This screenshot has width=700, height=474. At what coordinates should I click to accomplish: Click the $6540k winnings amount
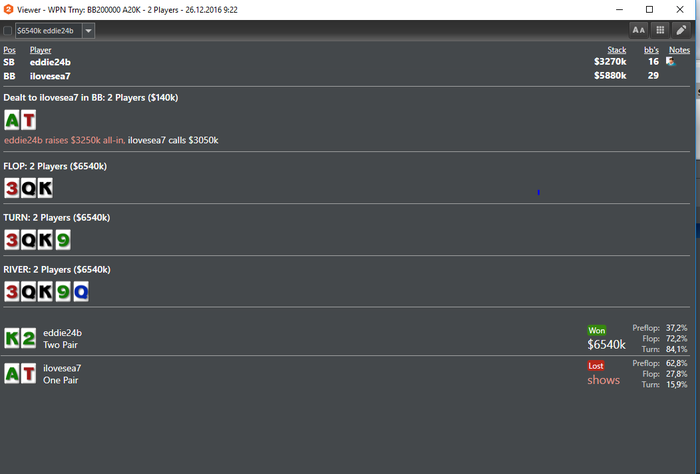(606, 345)
